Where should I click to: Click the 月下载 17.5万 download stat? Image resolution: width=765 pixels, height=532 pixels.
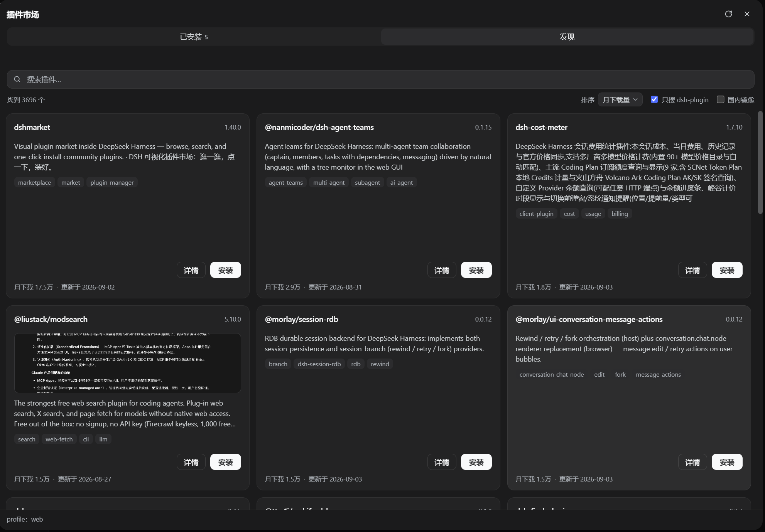tap(34, 287)
